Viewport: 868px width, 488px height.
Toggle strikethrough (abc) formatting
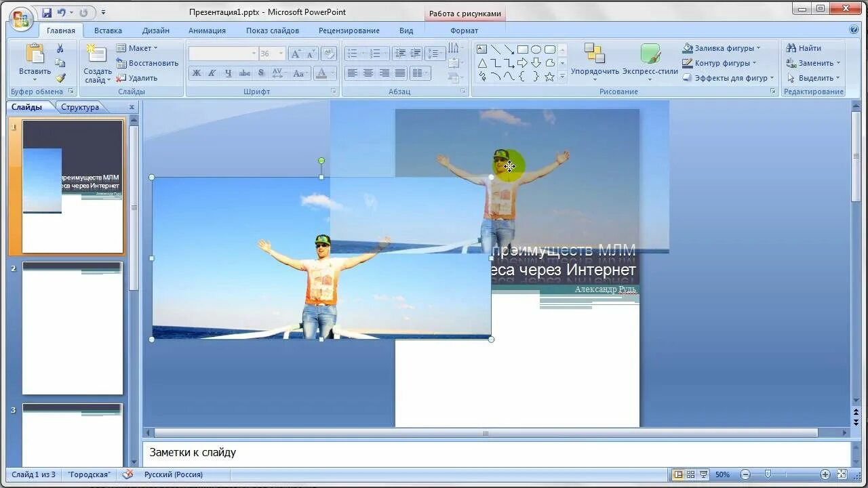(x=245, y=73)
